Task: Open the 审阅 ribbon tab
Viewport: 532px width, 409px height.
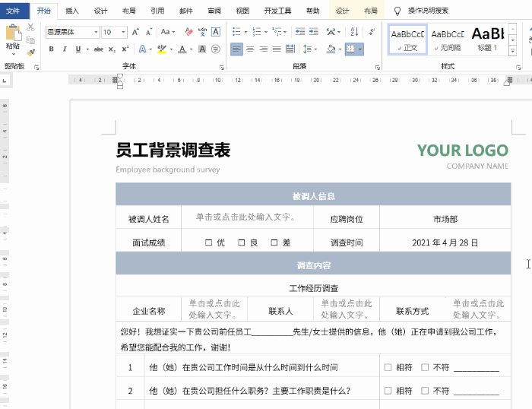Action: pyautogui.click(x=214, y=11)
